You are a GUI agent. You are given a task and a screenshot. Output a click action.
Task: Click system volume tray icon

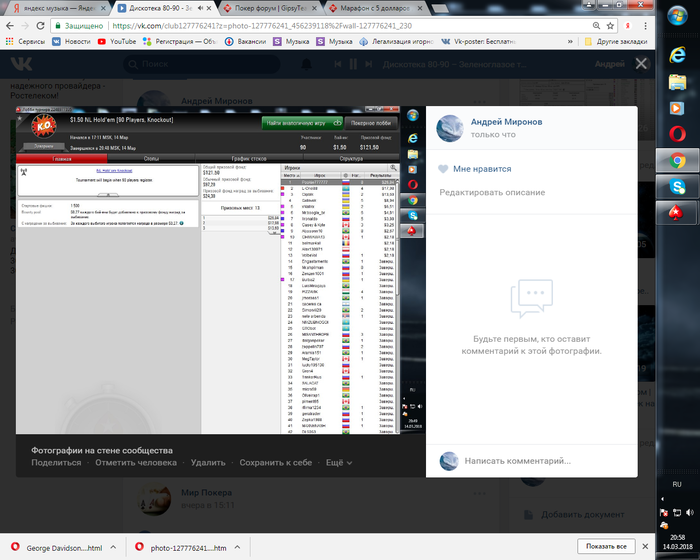click(690, 513)
